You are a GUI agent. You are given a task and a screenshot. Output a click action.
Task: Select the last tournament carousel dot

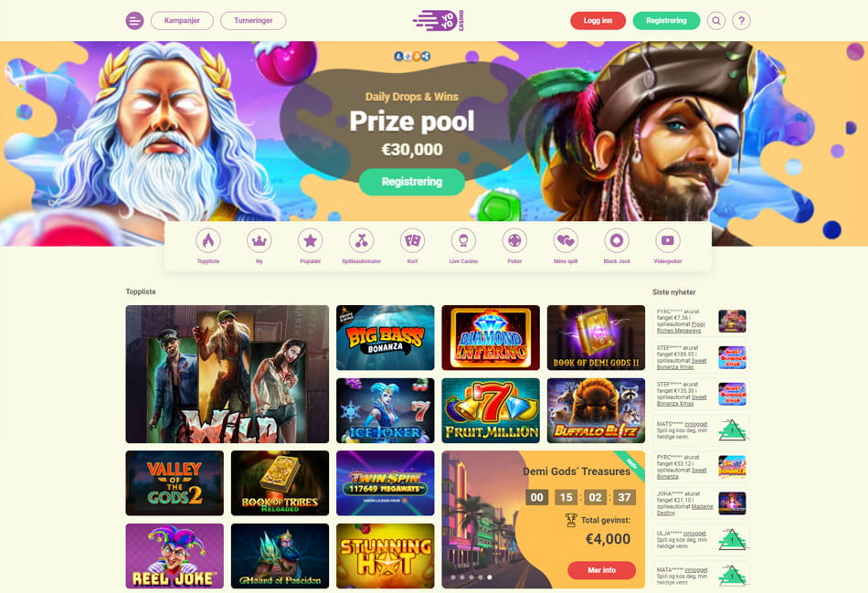coord(490,577)
